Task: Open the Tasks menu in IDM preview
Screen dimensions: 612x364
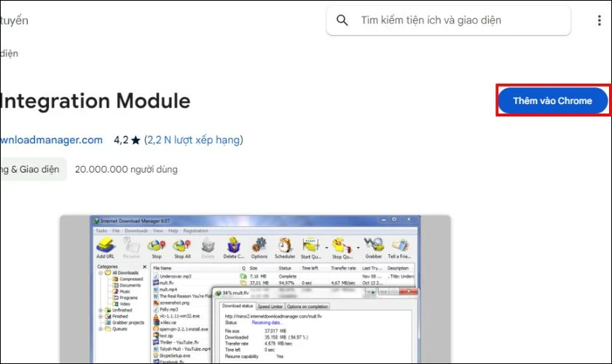Action: click(101, 231)
